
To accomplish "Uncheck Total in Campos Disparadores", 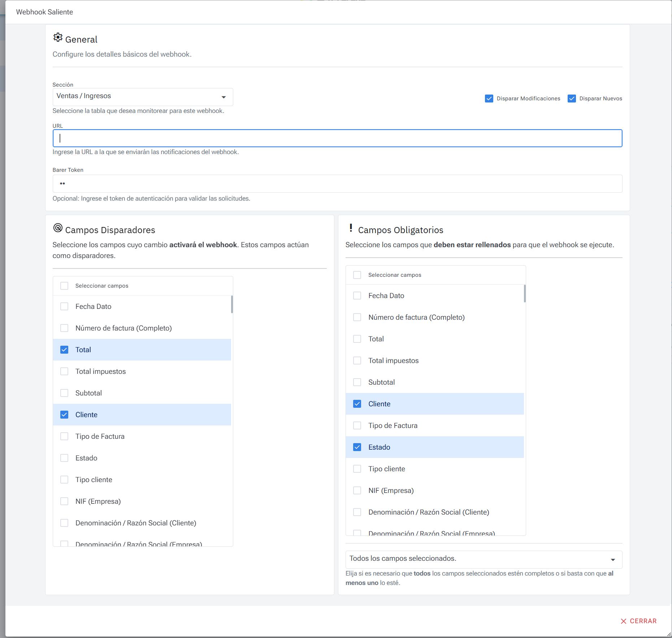I will 64,350.
